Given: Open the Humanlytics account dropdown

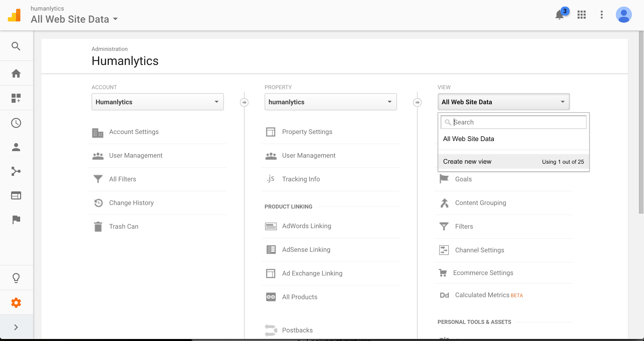Looking at the screenshot, I should click(x=158, y=102).
